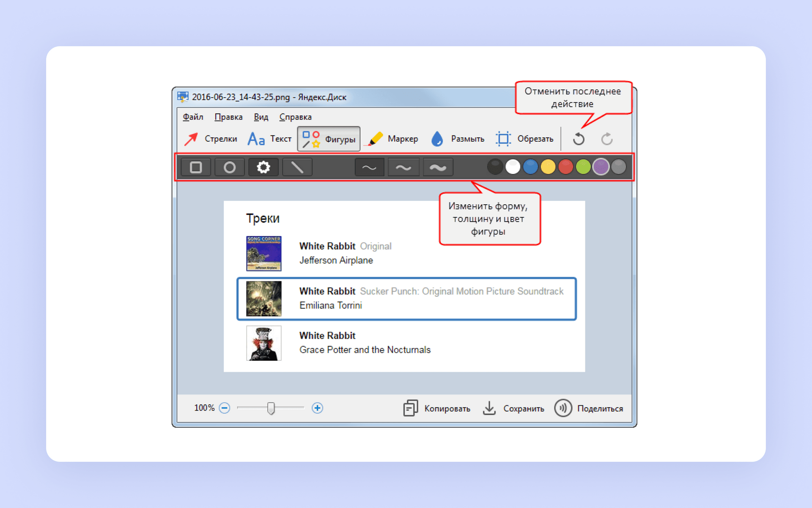Redo the last undone action
The height and width of the screenshot is (508, 812).
point(607,139)
